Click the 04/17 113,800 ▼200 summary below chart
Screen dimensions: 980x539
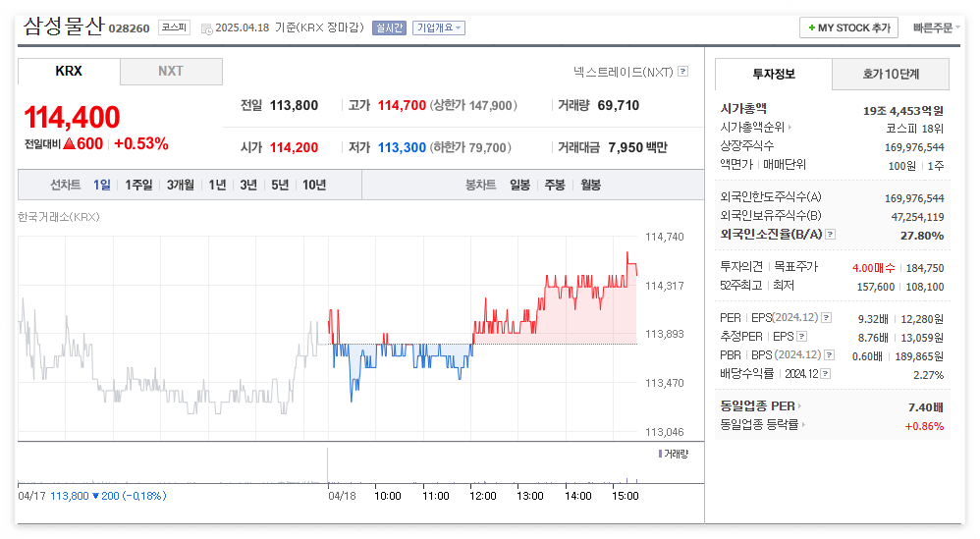[92, 496]
